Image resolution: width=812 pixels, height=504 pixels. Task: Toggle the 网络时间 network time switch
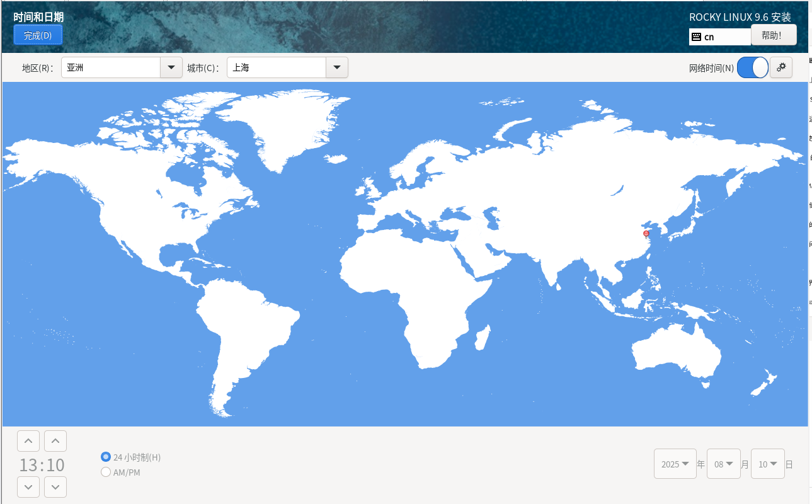(x=753, y=67)
